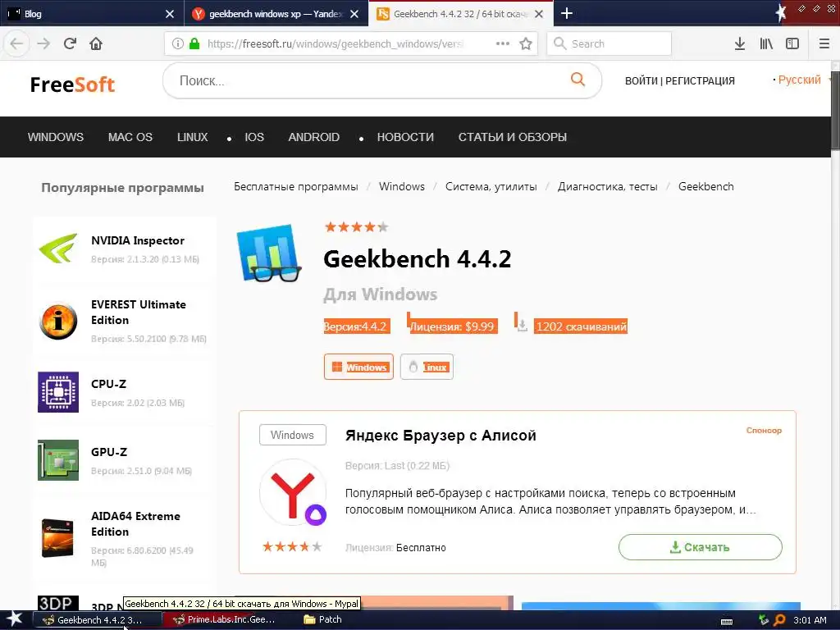Click the Лицензия: $9.99 text
This screenshot has width=840, height=630.
click(452, 326)
